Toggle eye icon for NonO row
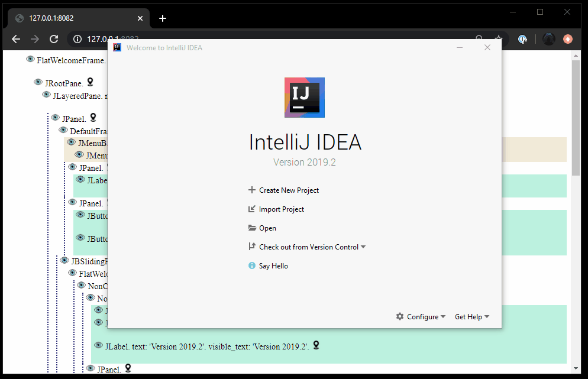 tap(82, 285)
